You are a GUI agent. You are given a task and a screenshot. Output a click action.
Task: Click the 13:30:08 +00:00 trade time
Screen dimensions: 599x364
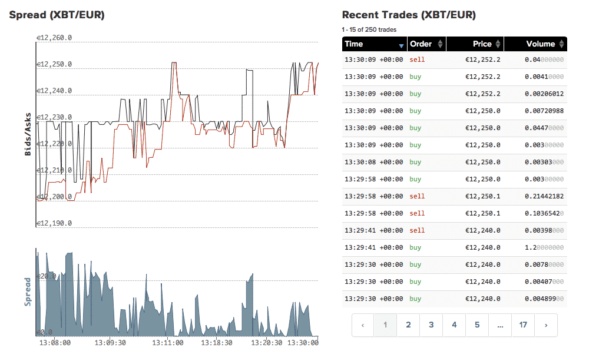point(373,163)
